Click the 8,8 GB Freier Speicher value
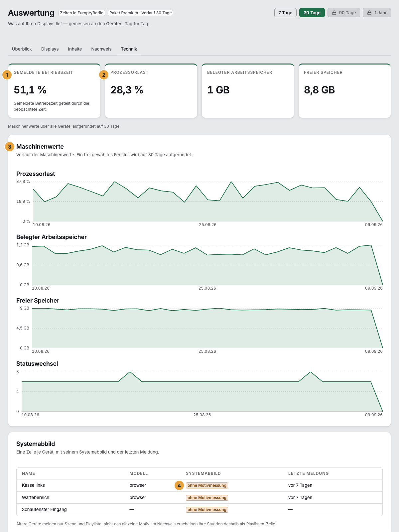This screenshot has height=532, width=399. click(320, 90)
